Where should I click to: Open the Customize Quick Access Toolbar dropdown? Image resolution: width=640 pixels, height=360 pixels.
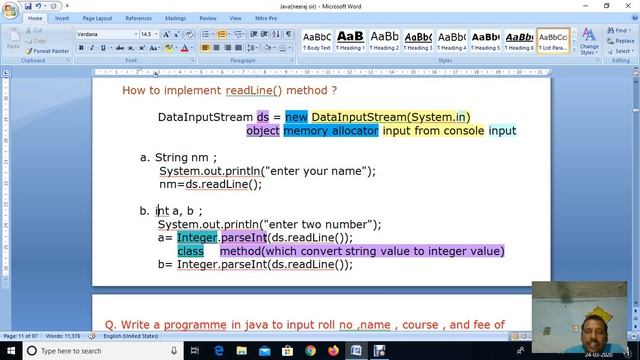click(x=67, y=6)
